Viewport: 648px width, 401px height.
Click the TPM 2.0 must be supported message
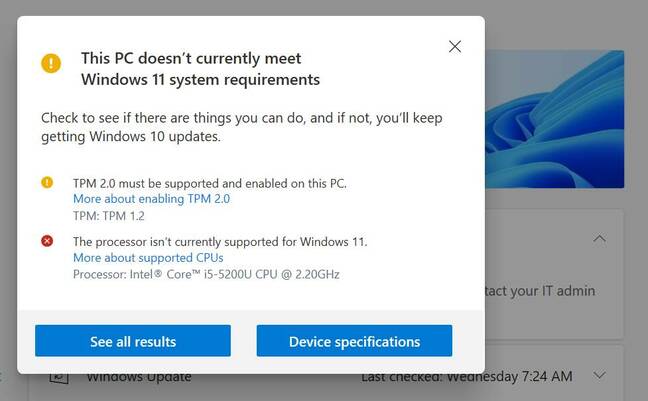(x=210, y=183)
